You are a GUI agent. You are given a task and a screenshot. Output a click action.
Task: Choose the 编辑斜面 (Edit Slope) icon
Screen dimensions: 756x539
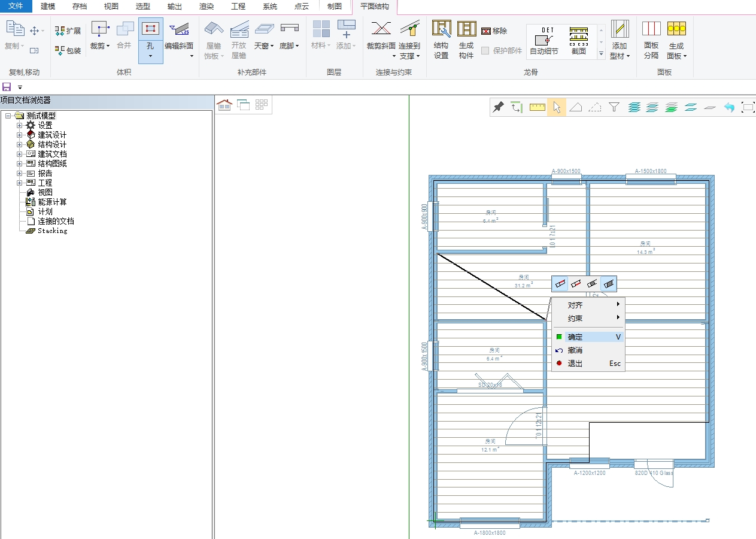click(x=179, y=29)
